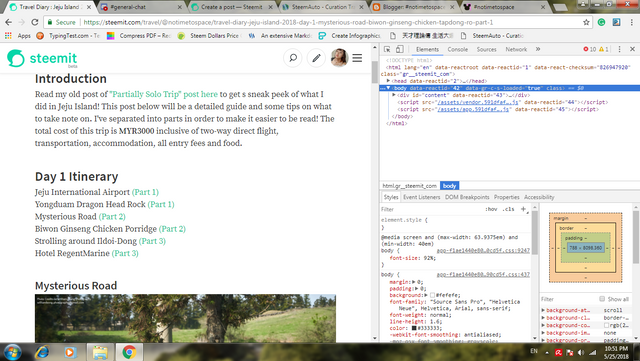Expand computed background-cl… row
The image size is (640, 361).
(543, 318)
